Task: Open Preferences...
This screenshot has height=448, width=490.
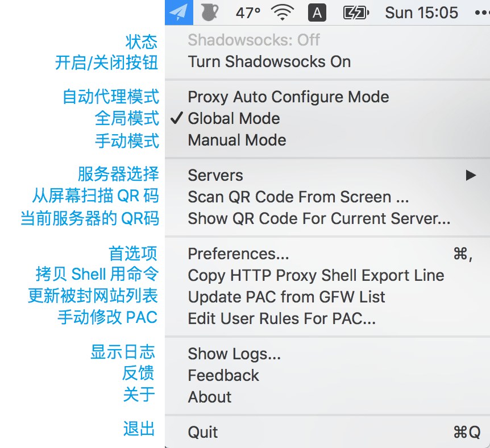Action: point(327,254)
